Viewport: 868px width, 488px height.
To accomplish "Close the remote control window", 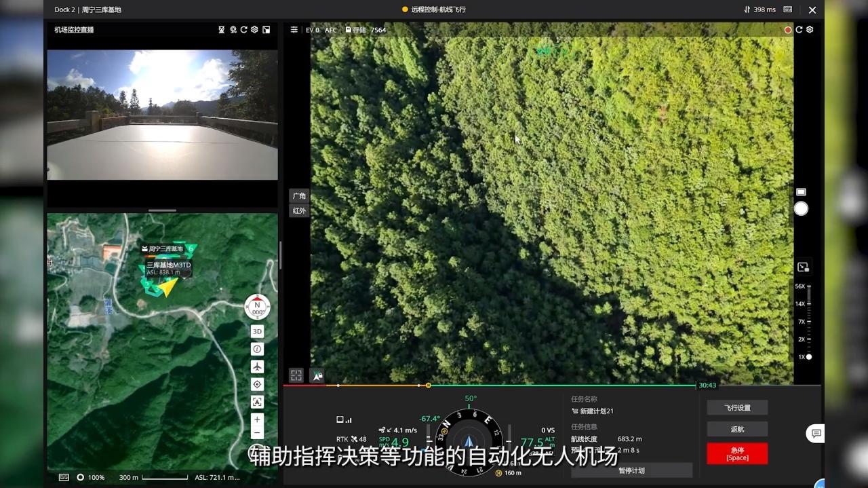I will coord(812,10).
